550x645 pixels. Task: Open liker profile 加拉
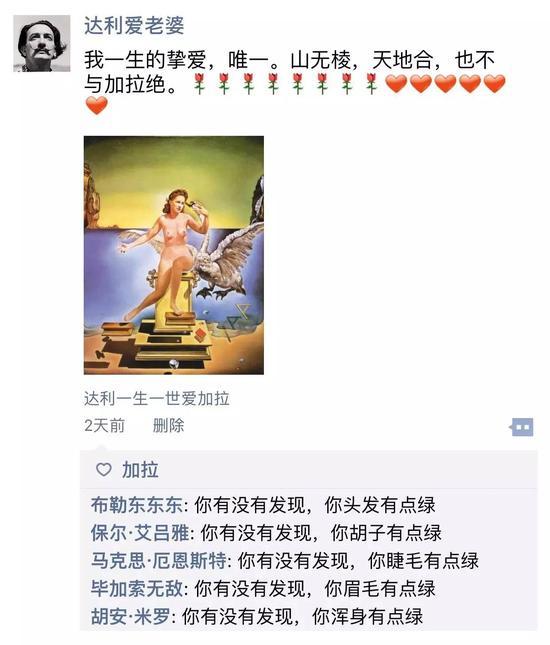tap(140, 469)
